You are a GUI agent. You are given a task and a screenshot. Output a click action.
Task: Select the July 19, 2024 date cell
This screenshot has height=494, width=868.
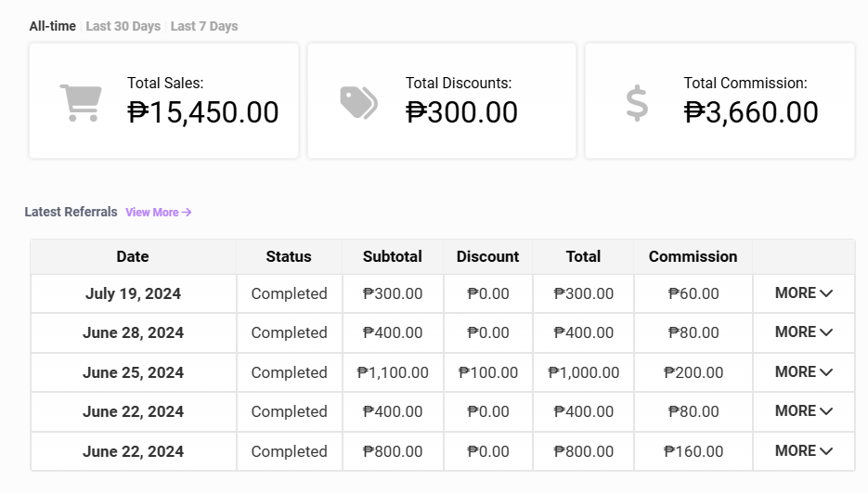133,293
